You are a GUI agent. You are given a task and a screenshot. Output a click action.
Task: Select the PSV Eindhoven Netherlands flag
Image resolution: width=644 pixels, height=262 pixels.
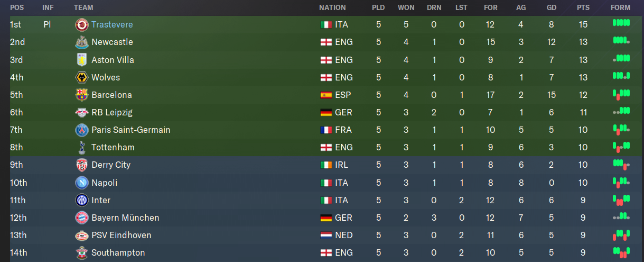pos(326,235)
